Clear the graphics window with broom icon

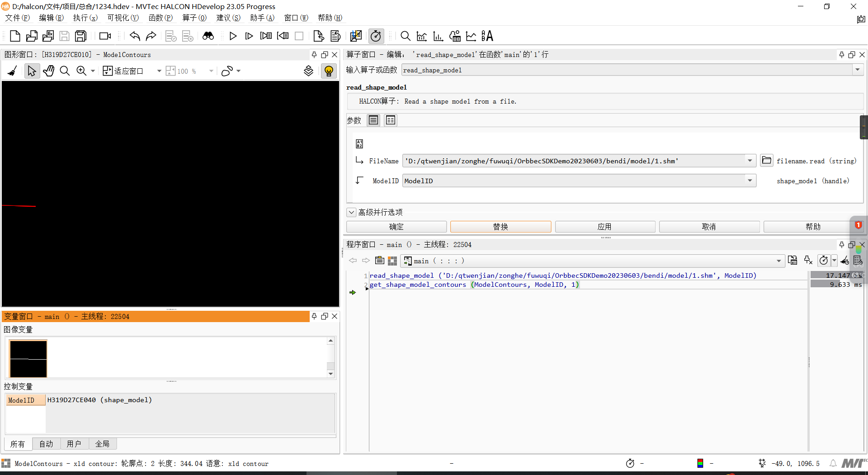tap(13, 71)
